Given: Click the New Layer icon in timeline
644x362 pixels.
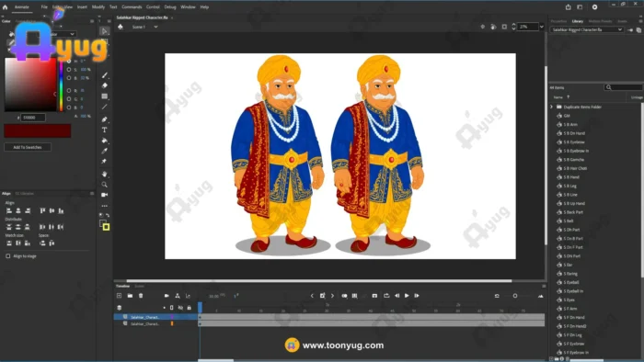Looking at the screenshot, I should (119, 296).
